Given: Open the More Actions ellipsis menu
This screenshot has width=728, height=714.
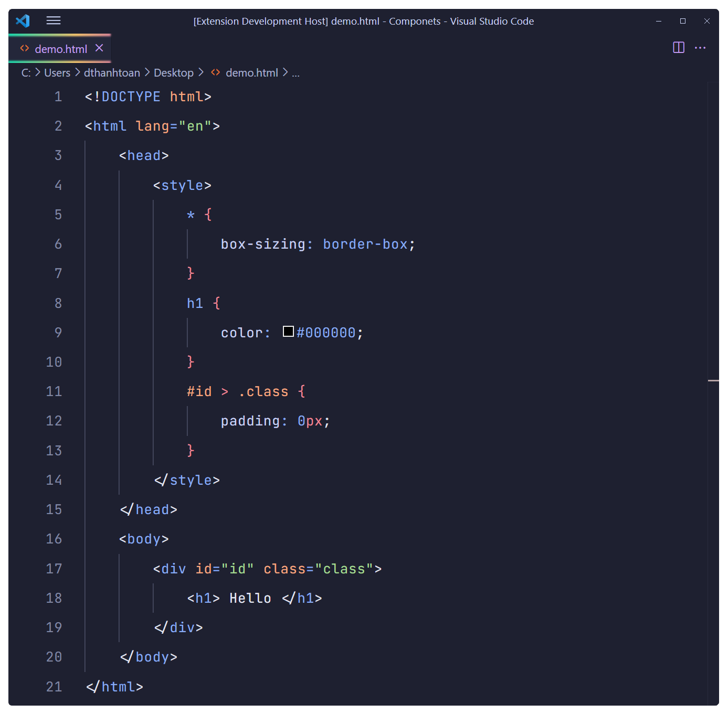Looking at the screenshot, I should click(x=700, y=48).
